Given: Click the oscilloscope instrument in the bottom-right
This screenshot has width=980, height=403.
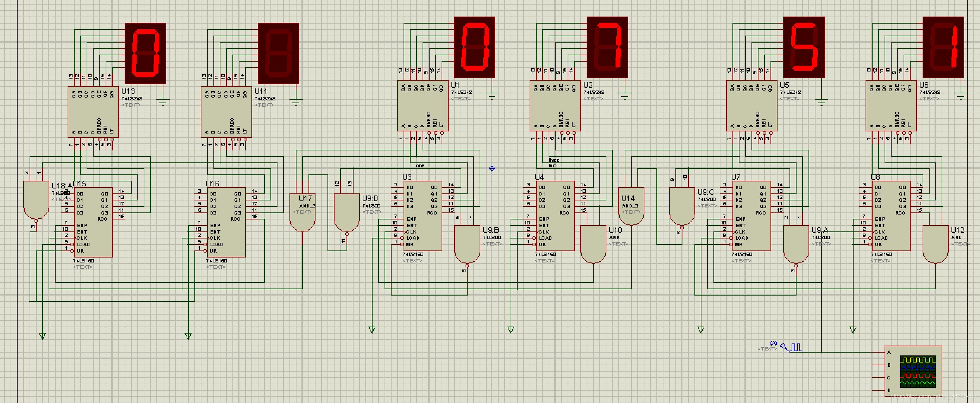Looking at the screenshot, I should pos(913,371).
